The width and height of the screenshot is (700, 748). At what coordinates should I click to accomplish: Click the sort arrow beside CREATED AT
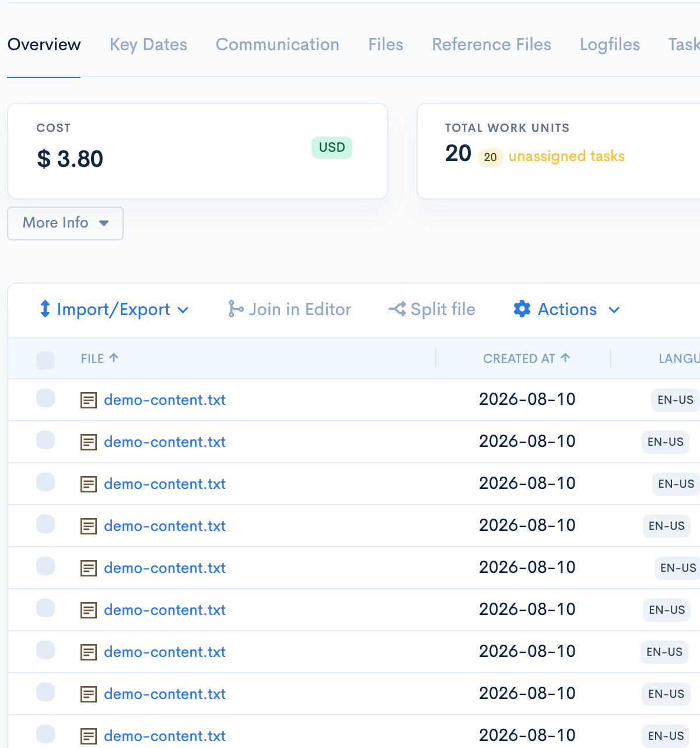(565, 358)
